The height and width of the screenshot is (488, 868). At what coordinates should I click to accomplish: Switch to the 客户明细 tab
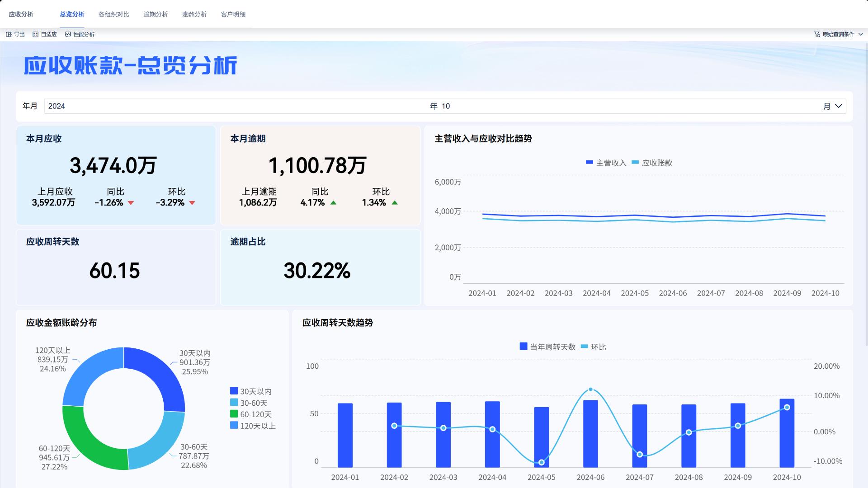233,14
